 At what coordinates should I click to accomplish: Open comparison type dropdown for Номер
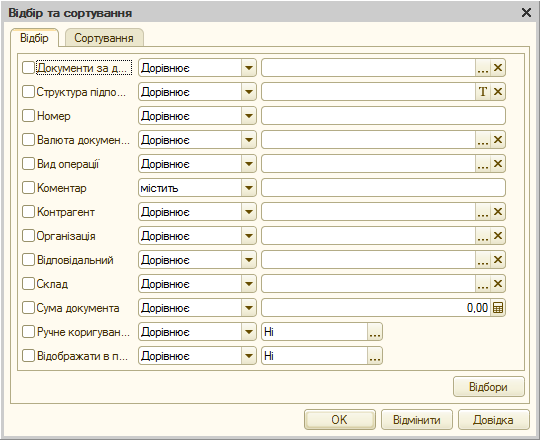(x=249, y=116)
